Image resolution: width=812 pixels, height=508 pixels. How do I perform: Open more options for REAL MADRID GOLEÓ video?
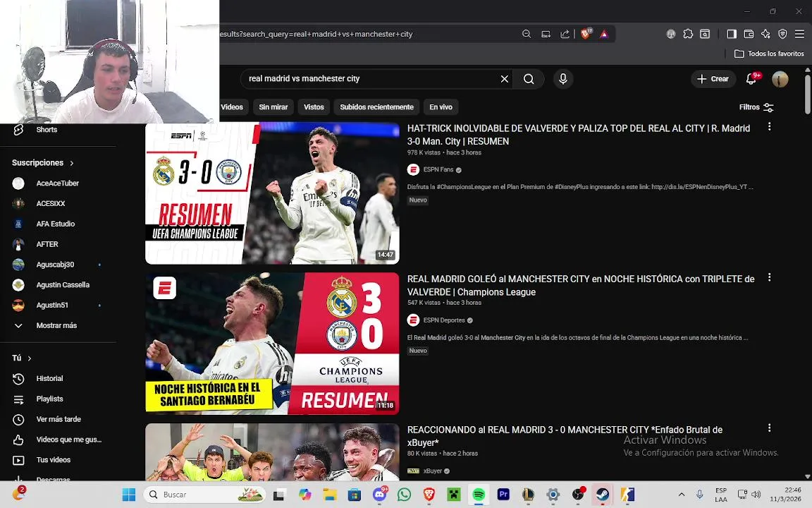point(770,277)
